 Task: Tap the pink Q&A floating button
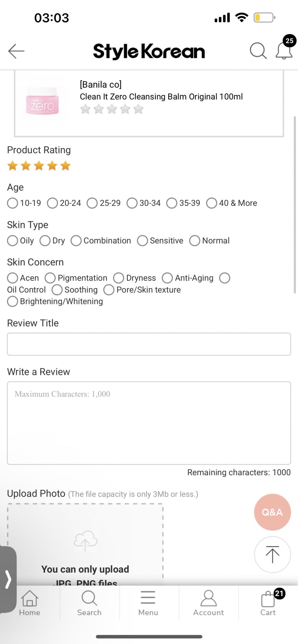coord(272,512)
